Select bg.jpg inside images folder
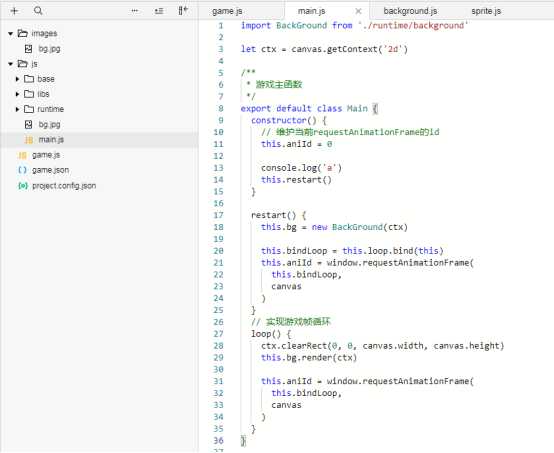 pos(49,49)
